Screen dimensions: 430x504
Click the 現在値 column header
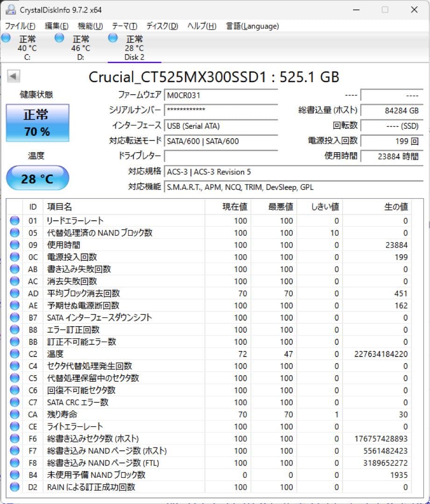coord(228,207)
